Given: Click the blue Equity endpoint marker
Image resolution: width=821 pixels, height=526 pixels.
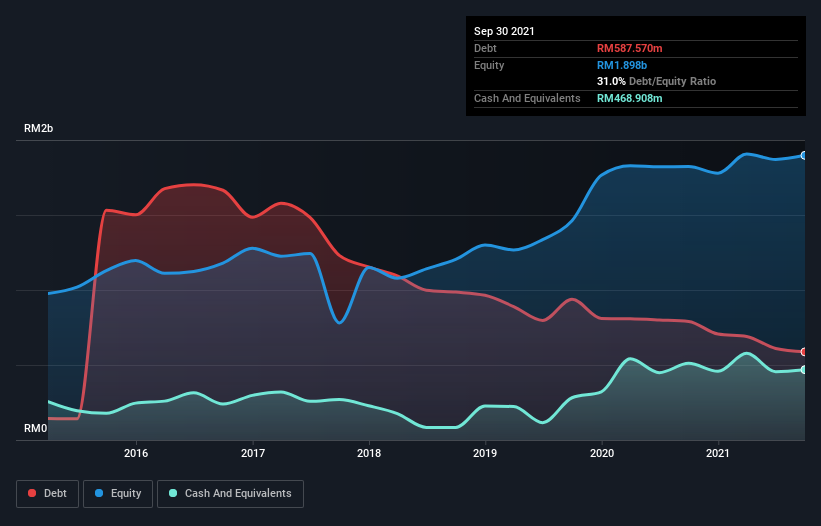Looking at the screenshot, I should (x=804, y=155).
